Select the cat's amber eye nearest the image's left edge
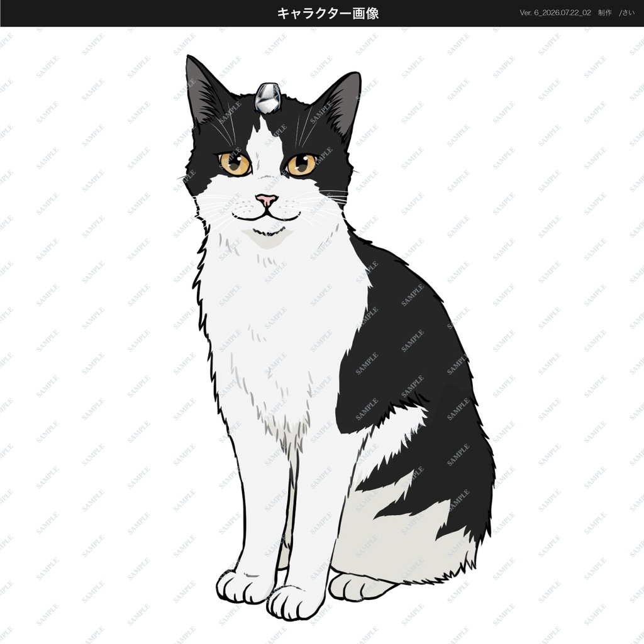Viewport: 644px width, 644px height. pos(235,163)
